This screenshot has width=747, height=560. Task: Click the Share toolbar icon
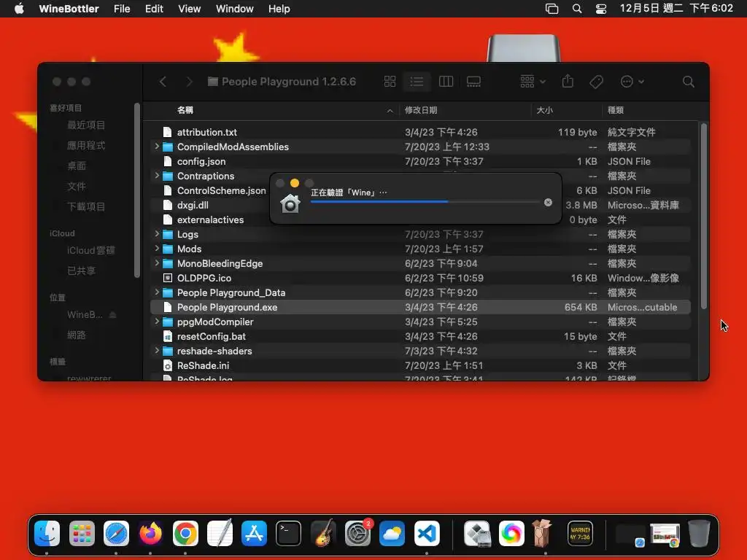pyautogui.click(x=568, y=82)
